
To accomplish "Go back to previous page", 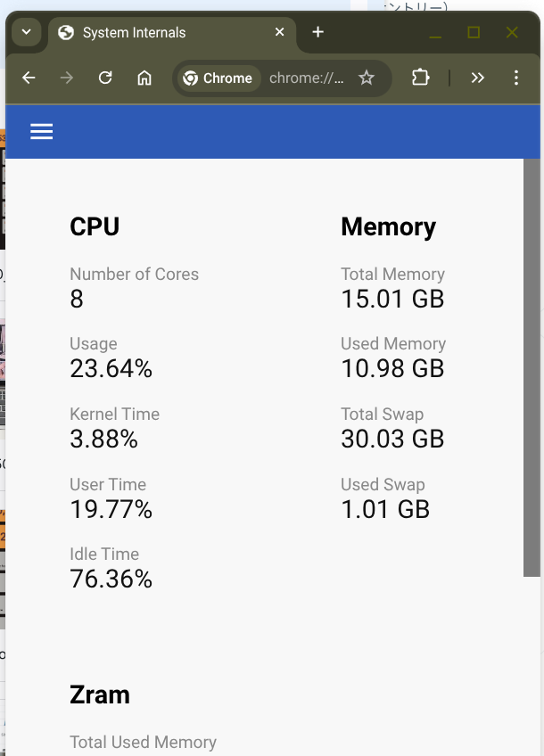I will coord(29,78).
